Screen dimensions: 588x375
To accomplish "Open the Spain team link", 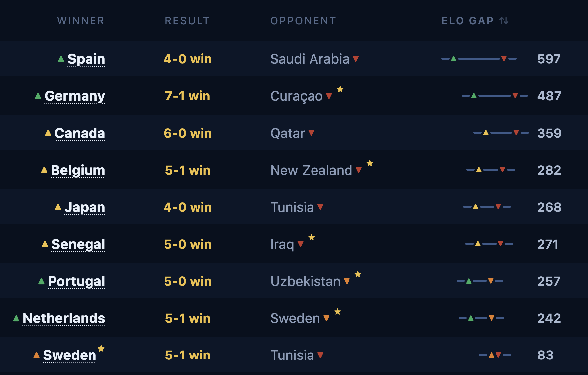I will (86, 59).
